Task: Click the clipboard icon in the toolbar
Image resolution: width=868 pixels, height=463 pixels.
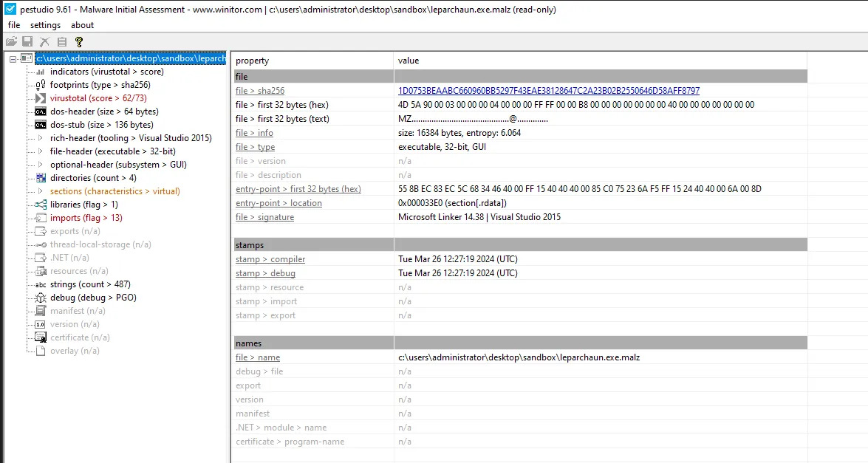Action: [x=62, y=42]
